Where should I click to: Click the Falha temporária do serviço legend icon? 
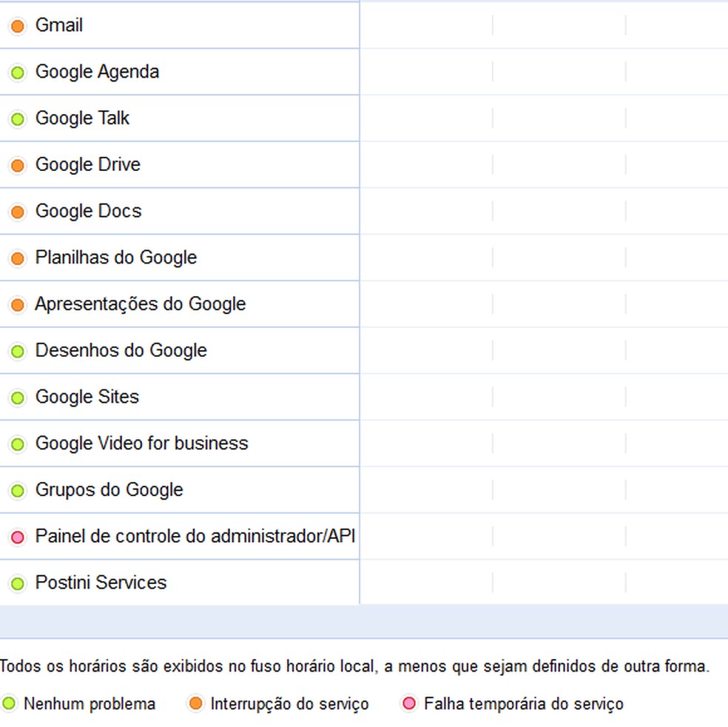(409, 703)
